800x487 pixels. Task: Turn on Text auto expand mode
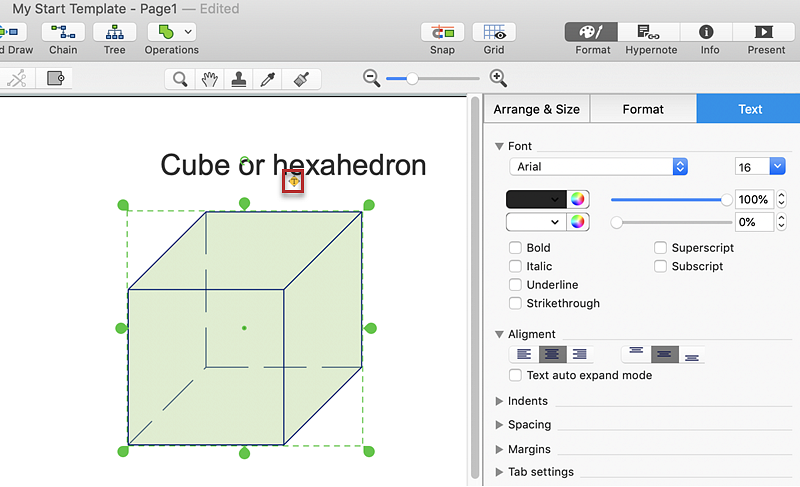[x=516, y=376]
